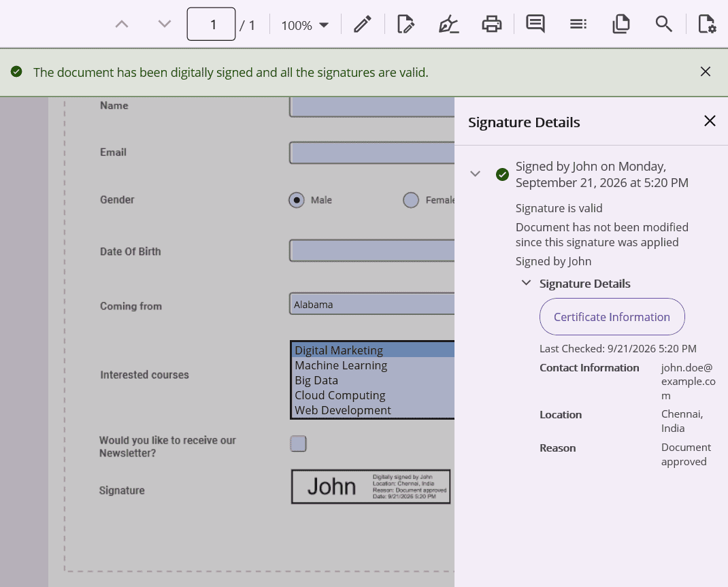Open the comments panel icon
Screen dimensions: 728x587
point(535,24)
